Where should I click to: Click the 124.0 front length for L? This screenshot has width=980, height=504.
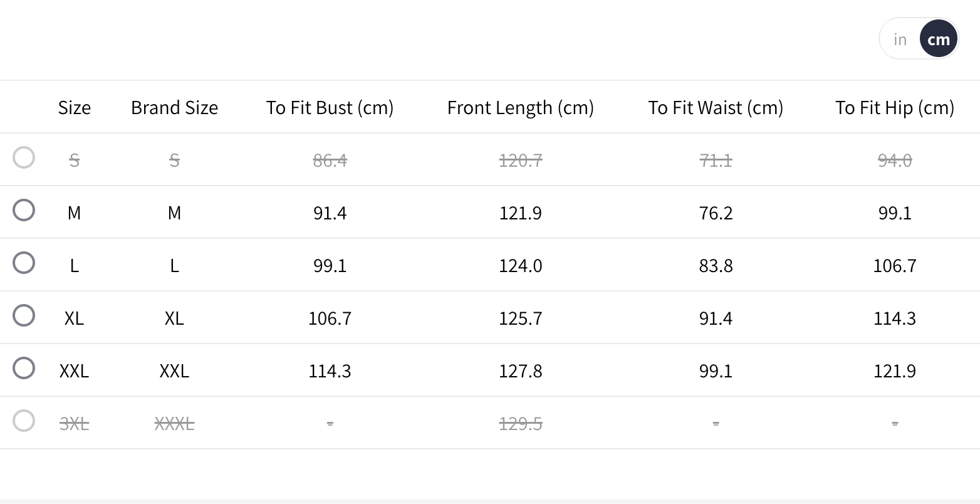click(x=520, y=266)
